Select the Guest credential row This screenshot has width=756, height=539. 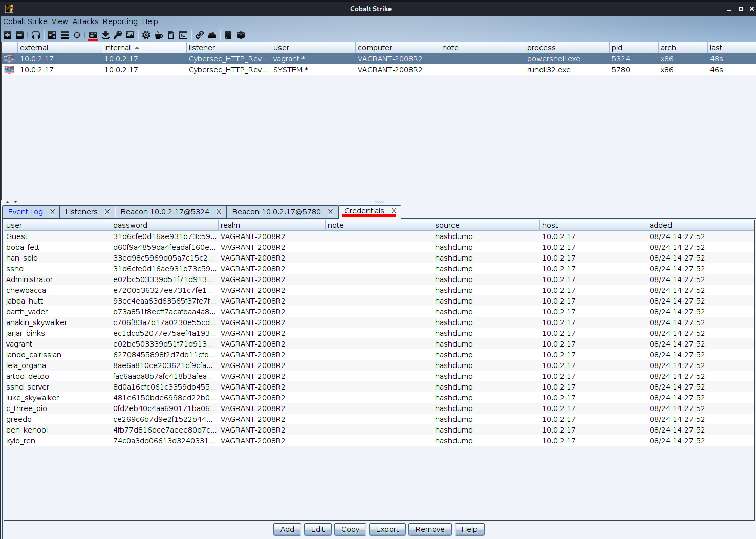(x=379, y=236)
